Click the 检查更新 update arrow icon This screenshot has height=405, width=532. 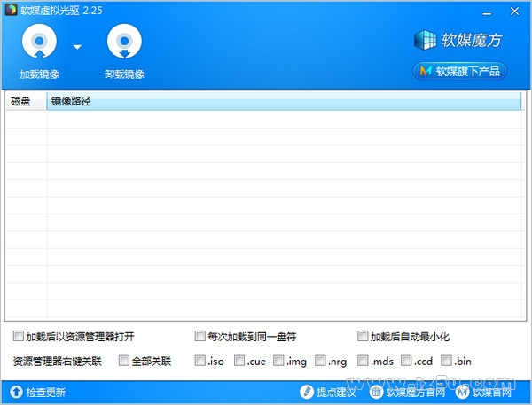tap(15, 392)
